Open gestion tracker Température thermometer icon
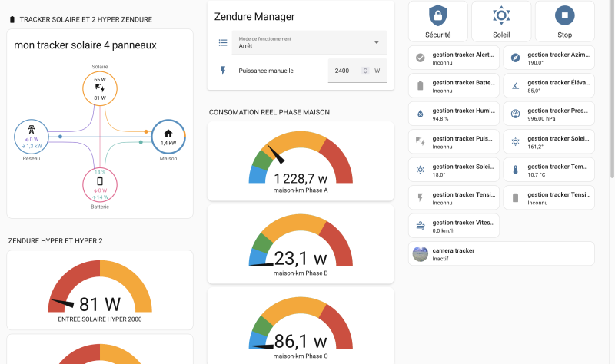 pos(515,170)
